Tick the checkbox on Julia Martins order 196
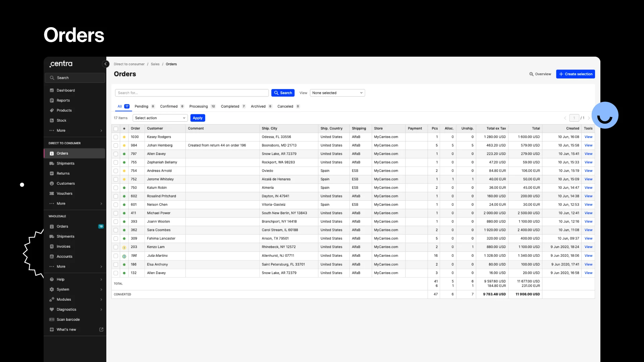 (x=116, y=255)
